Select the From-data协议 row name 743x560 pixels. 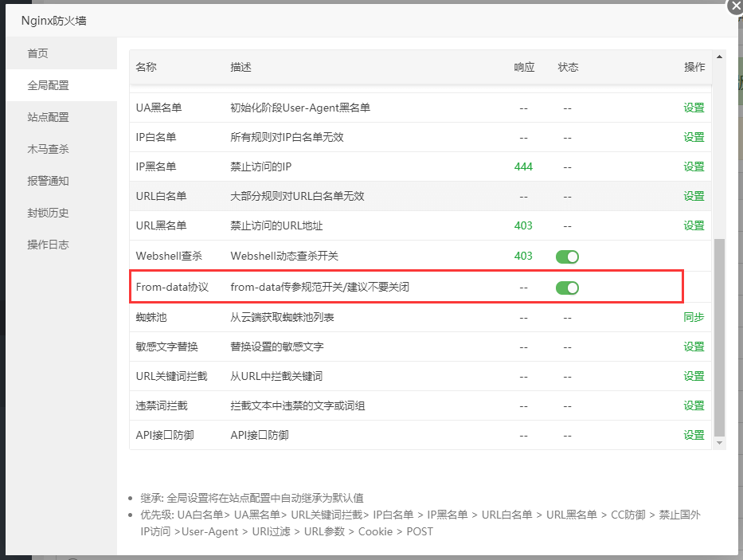(x=172, y=288)
